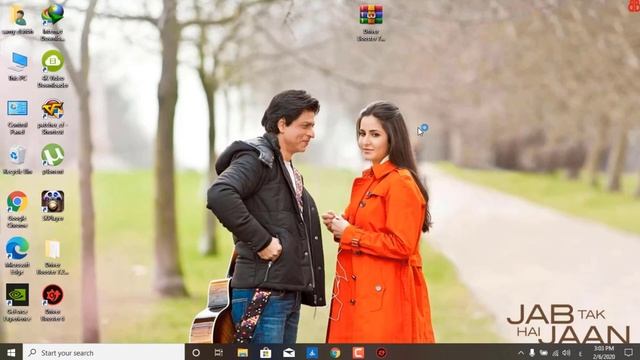The image size is (640, 360).
Task: Open the taskbar clock and date
Action: tap(604, 352)
